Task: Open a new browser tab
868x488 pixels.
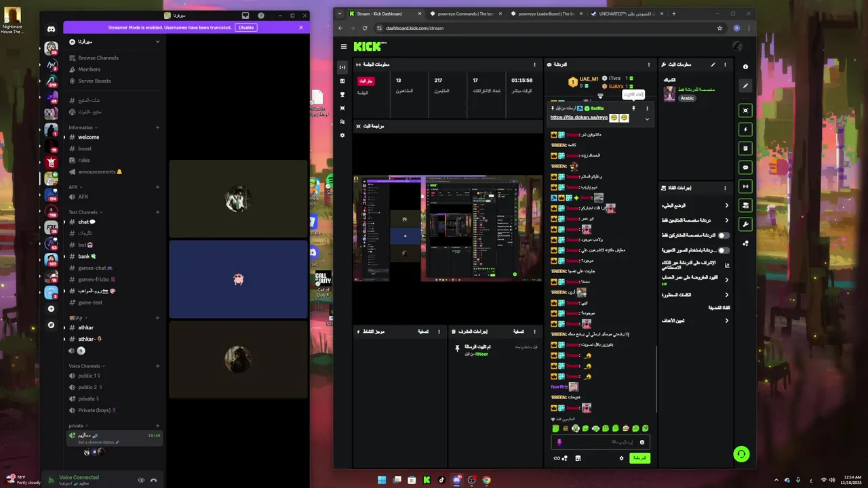Action: [673, 14]
